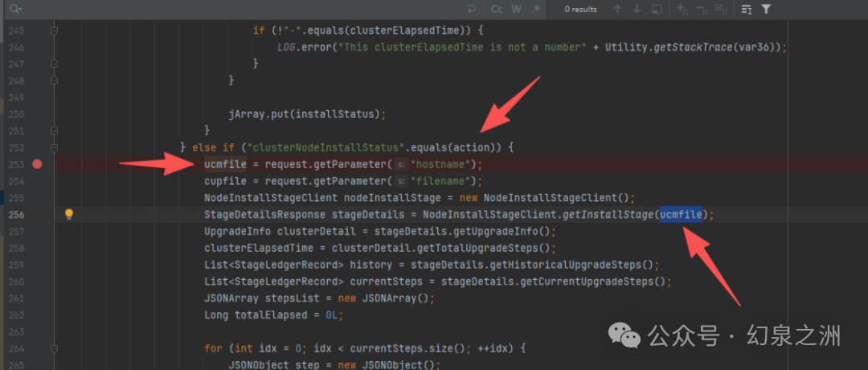The width and height of the screenshot is (868, 370).
Task: Open the search filter funnel icon
Action: (766, 9)
